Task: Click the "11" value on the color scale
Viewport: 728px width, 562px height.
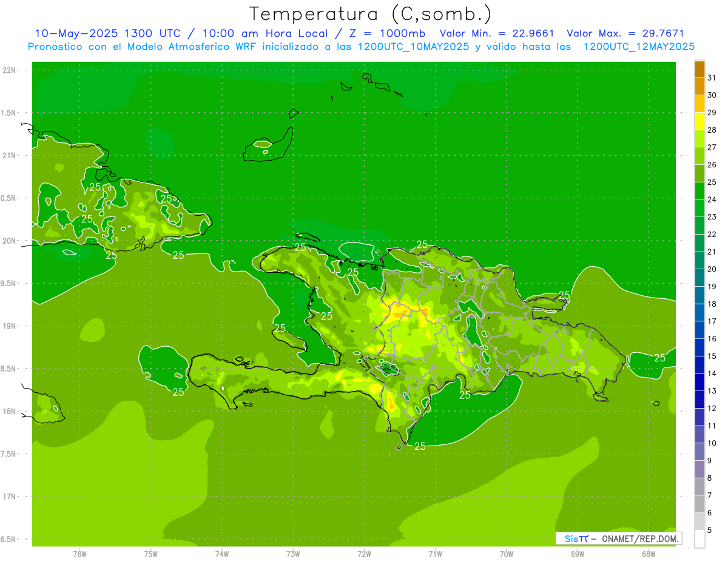Action: pyautogui.click(x=712, y=426)
